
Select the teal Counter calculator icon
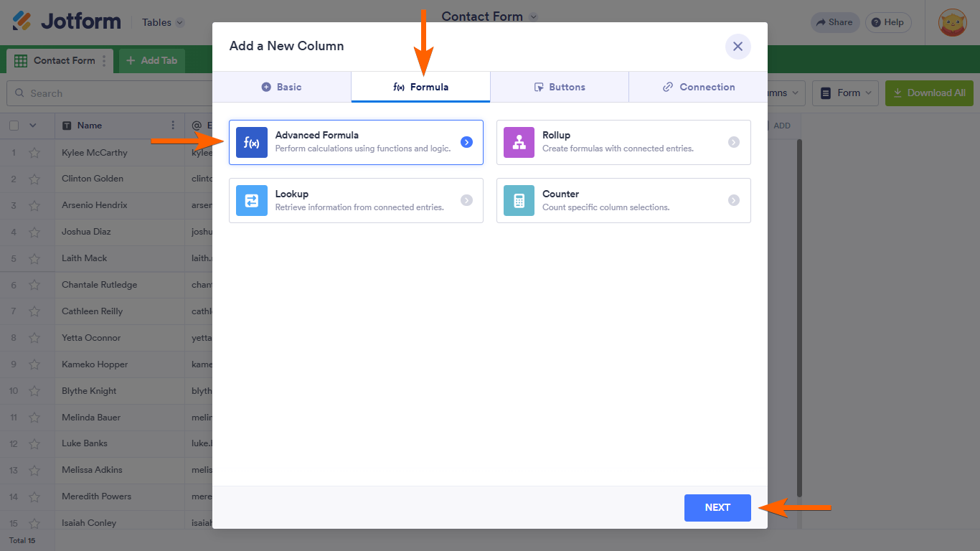(x=519, y=201)
